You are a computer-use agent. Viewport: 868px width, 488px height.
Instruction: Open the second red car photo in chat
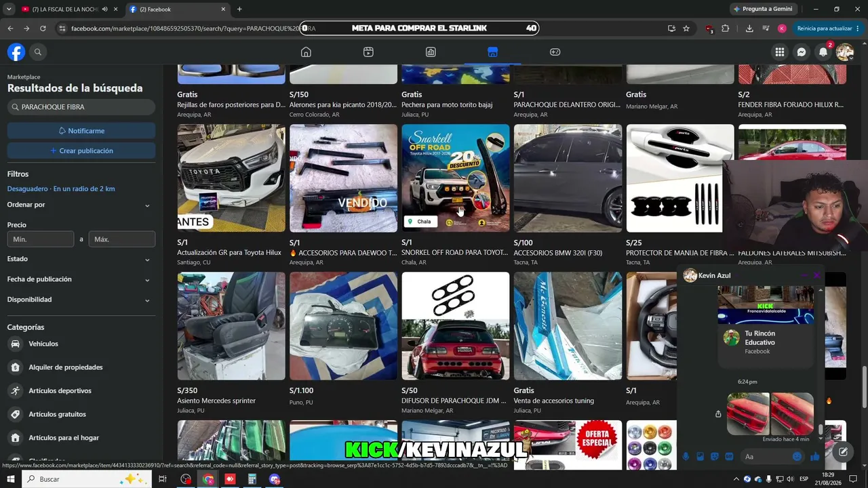coord(792,413)
